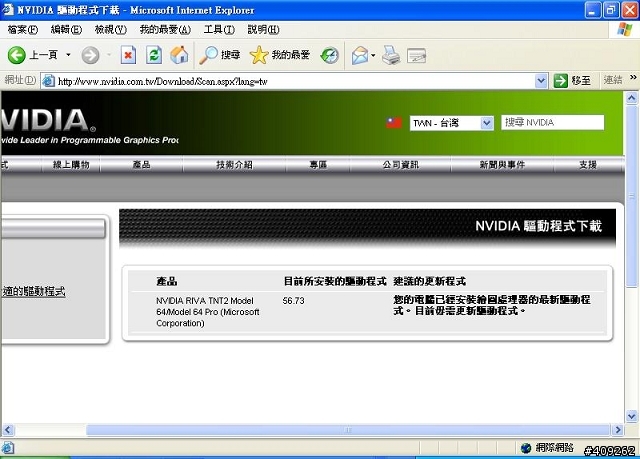The width and height of the screenshot is (640, 459).
Task: Stop page loading with the red X icon
Action: (x=128, y=55)
